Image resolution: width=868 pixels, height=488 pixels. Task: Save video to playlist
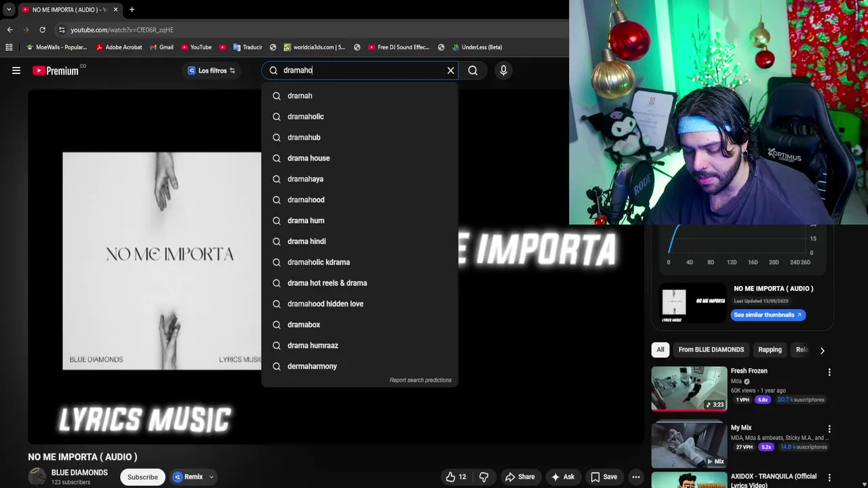coord(603,477)
